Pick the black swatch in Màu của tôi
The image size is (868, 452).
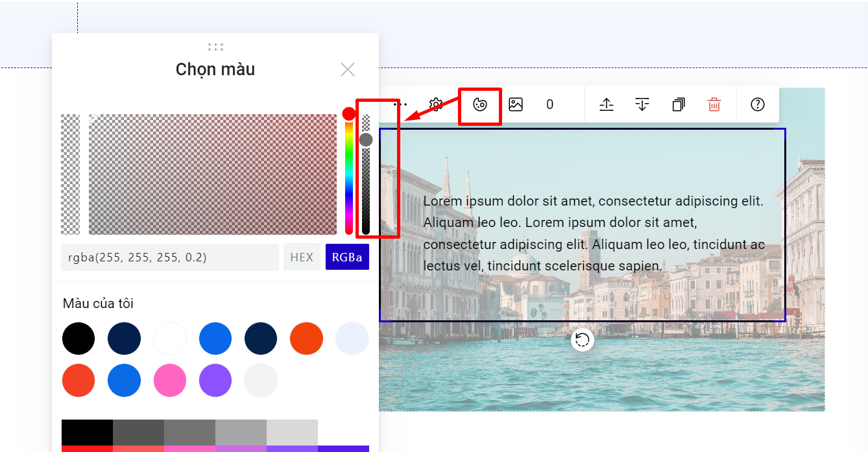tap(78, 339)
